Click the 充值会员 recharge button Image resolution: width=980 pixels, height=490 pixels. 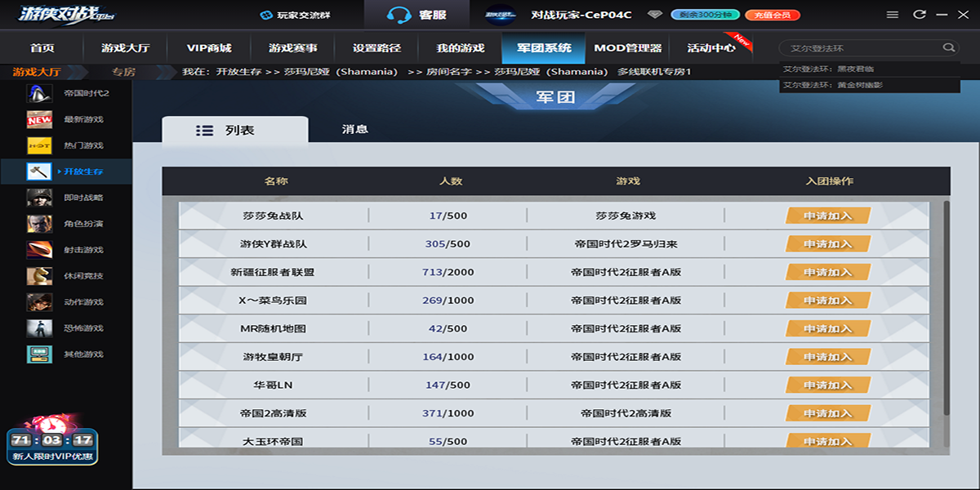point(772,15)
